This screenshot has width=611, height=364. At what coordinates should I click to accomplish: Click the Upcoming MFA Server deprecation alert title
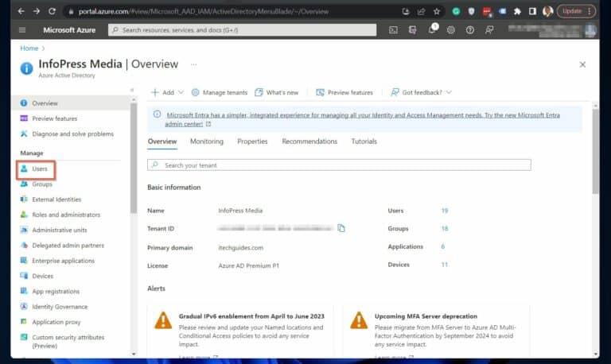[426, 316]
